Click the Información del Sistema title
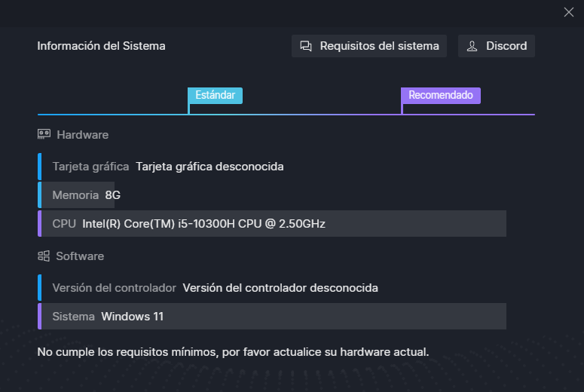 point(101,46)
